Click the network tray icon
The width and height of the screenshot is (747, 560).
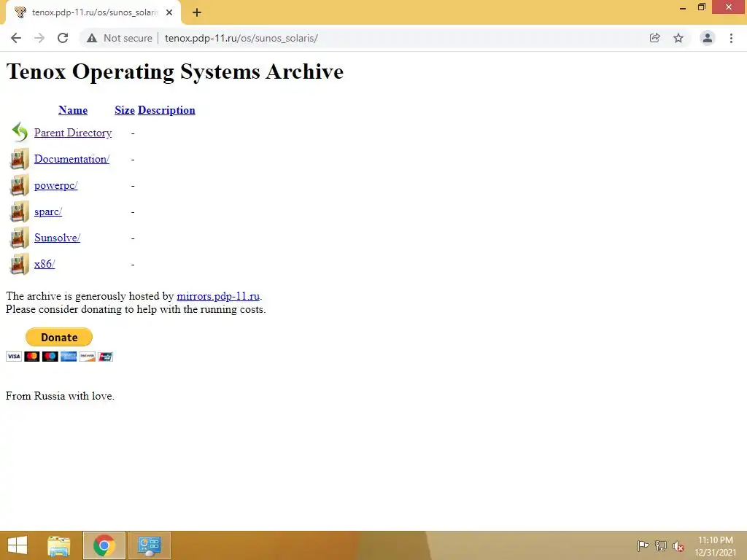(x=661, y=545)
